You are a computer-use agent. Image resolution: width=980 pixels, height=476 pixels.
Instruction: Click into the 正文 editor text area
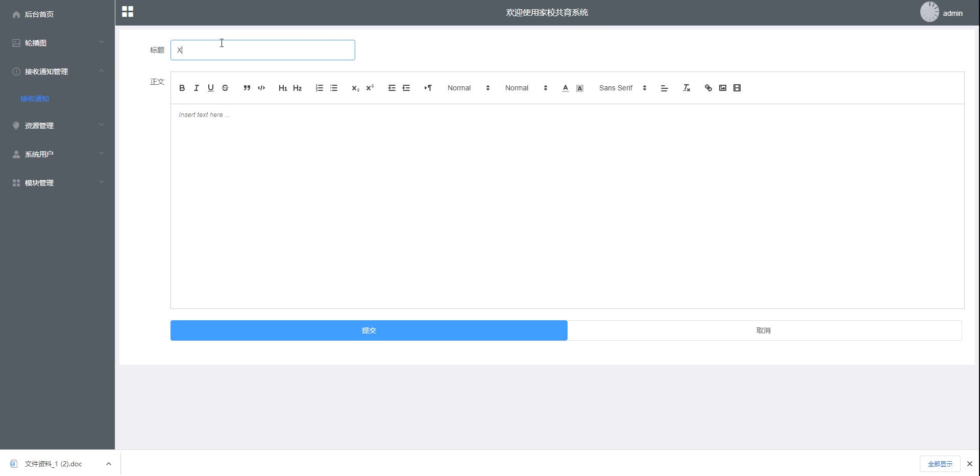click(x=567, y=206)
